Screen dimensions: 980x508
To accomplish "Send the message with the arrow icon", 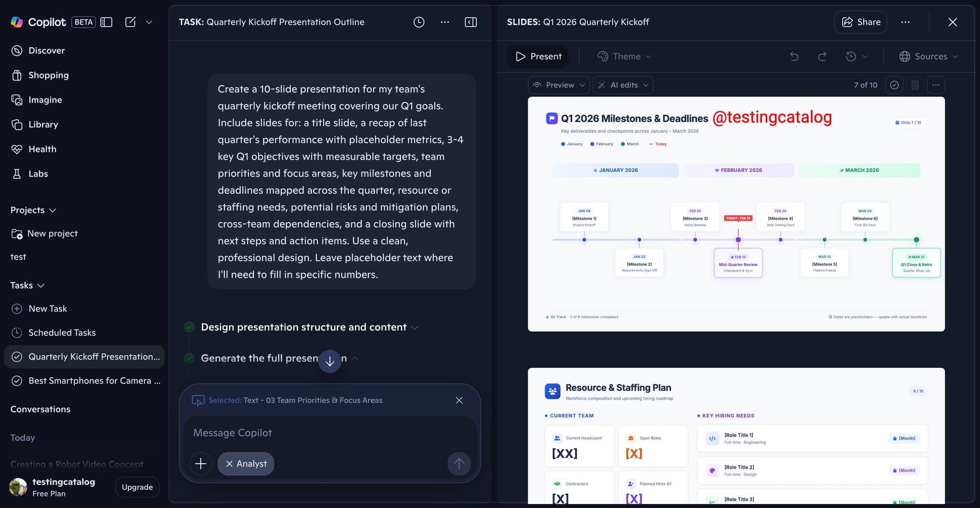I will tap(459, 463).
